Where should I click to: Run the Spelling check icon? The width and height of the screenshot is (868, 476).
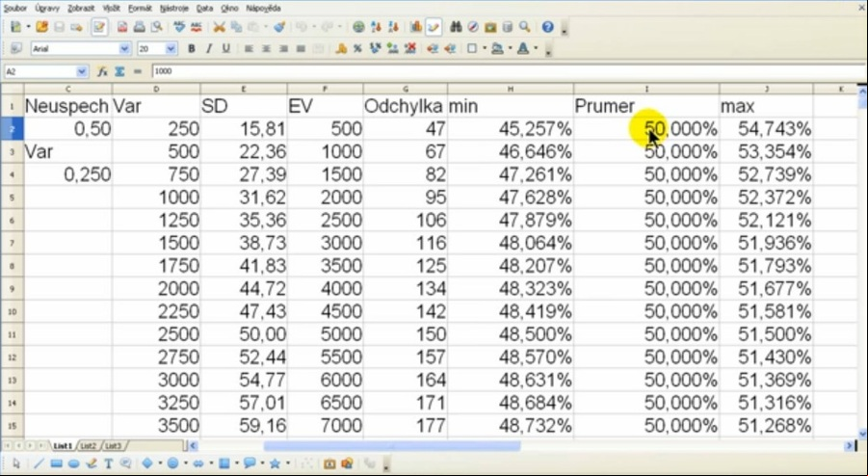point(179,27)
